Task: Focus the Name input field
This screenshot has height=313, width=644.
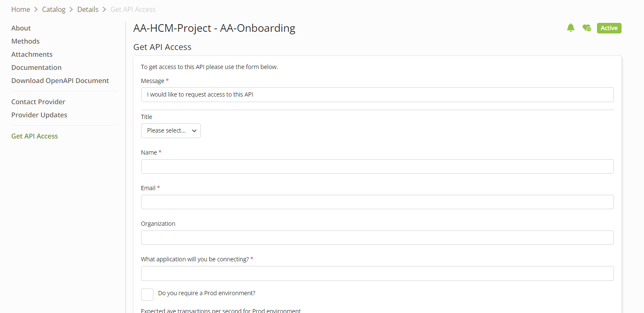Action: coord(377,166)
